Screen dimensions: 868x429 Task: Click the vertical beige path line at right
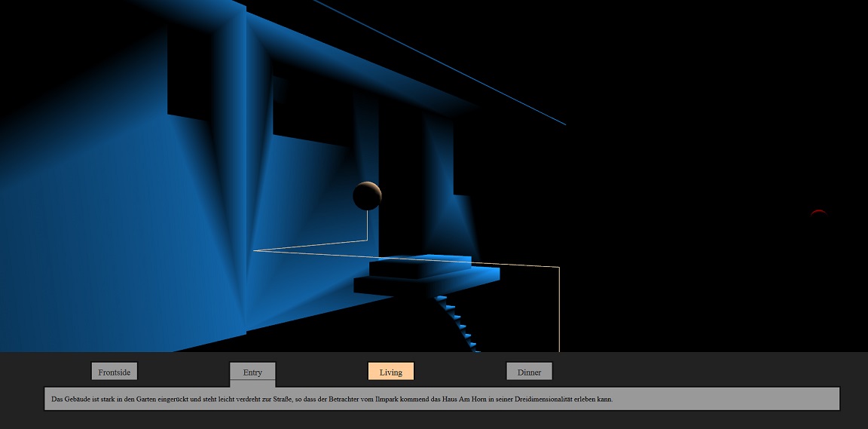(x=559, y=309)
